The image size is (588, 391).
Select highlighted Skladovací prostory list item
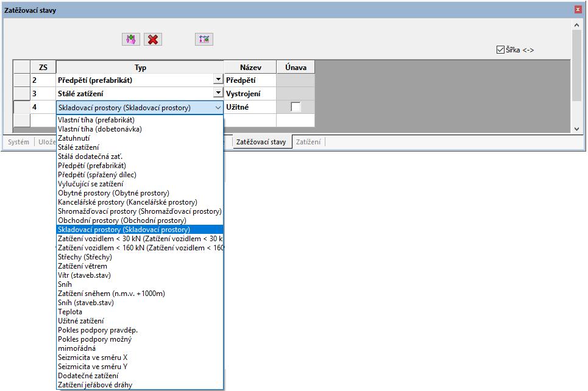point(140,230)
